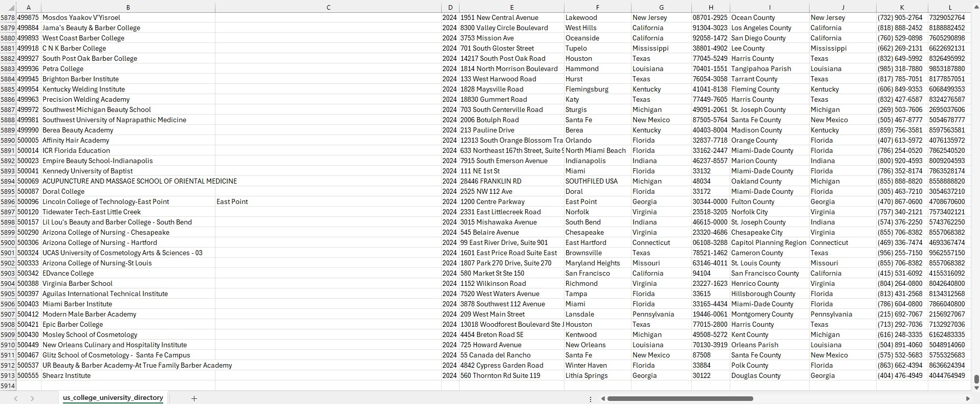Click the three-dot sheet bar options handle

click(591, 399)
